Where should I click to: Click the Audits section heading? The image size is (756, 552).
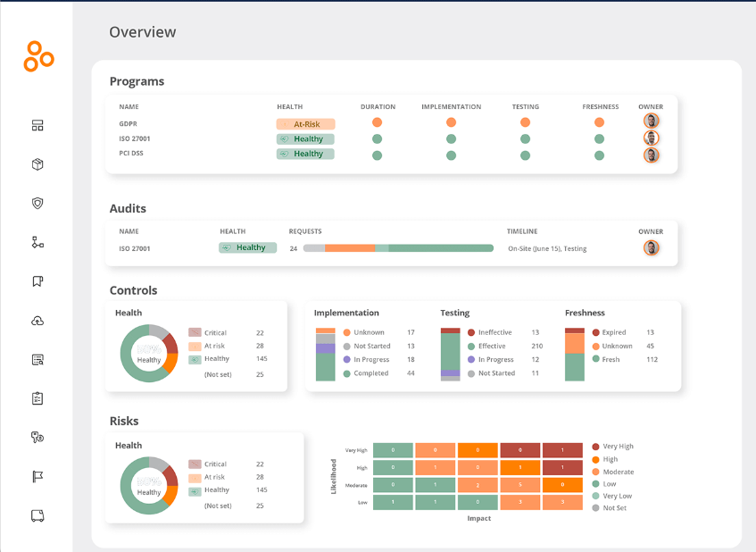(x=128, y=208)
